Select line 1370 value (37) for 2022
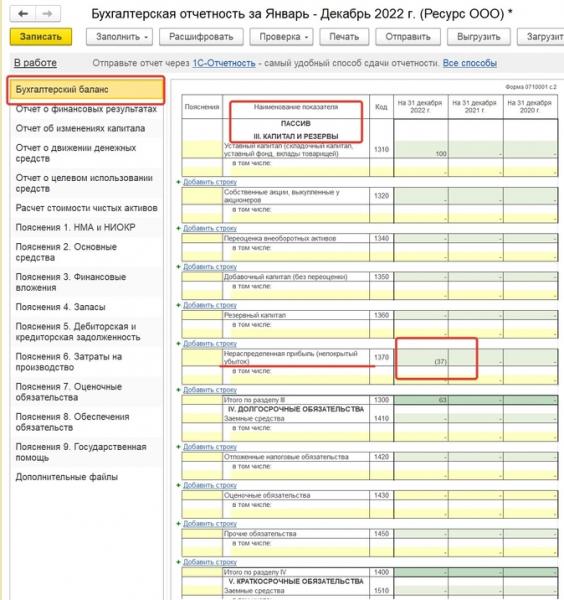 tap(421, 357)
